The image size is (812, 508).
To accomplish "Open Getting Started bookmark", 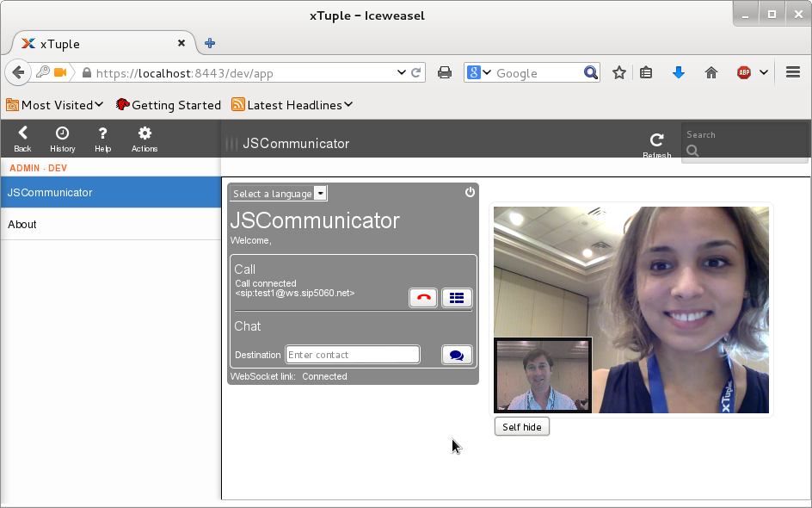I will [169, 105].
